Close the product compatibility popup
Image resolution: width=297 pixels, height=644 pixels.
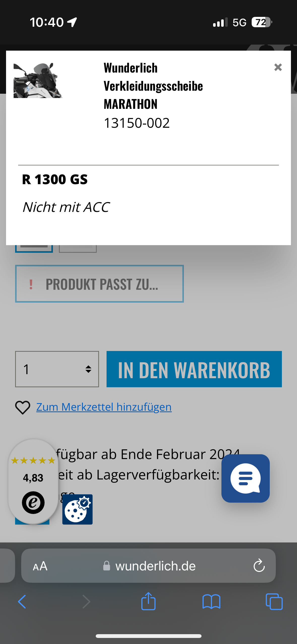278,67
